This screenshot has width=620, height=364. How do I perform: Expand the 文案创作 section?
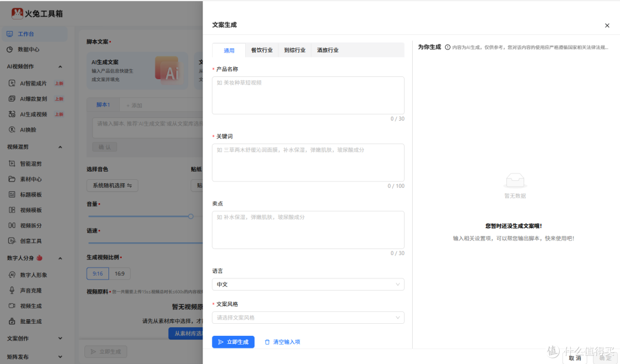[60, 338]
